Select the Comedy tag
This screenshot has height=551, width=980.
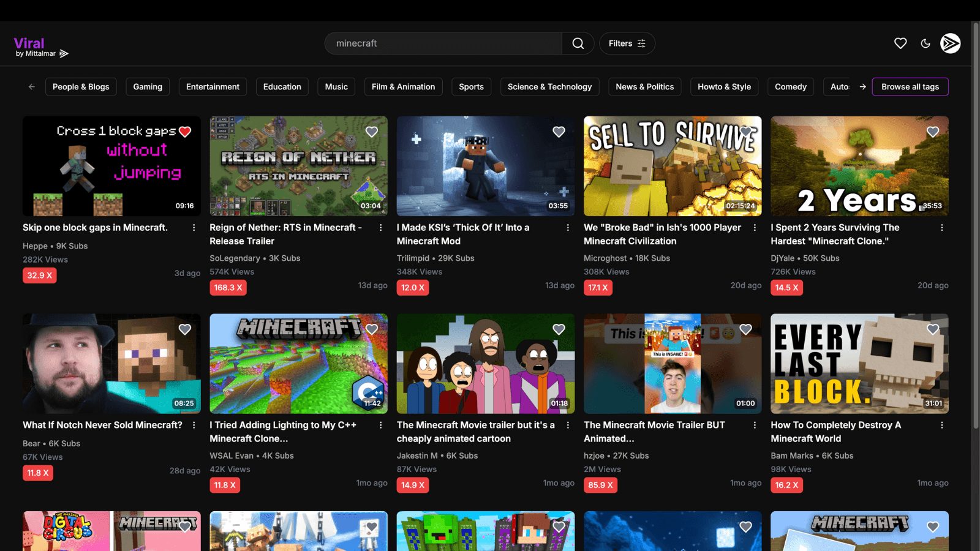coord(791,87)
